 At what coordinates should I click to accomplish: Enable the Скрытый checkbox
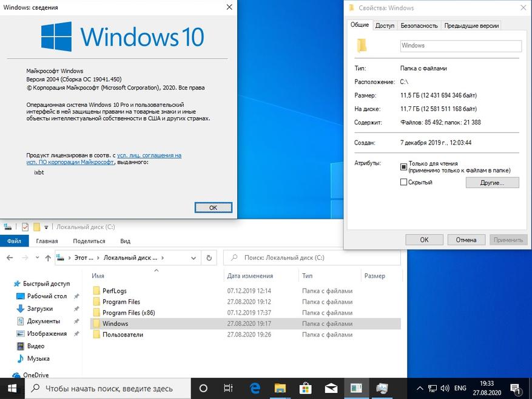(x=403, y=182)
